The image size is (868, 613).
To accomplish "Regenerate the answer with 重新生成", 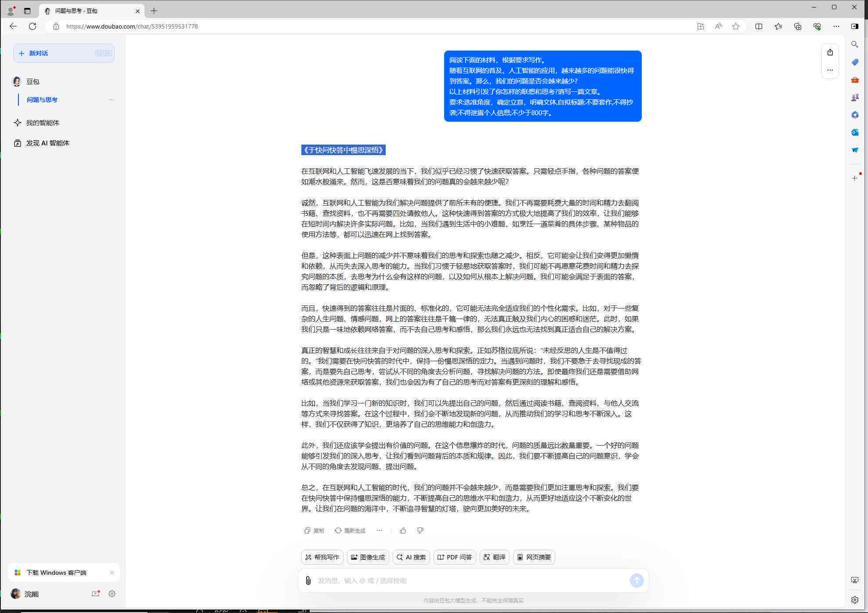I will (x=350, y=530).
